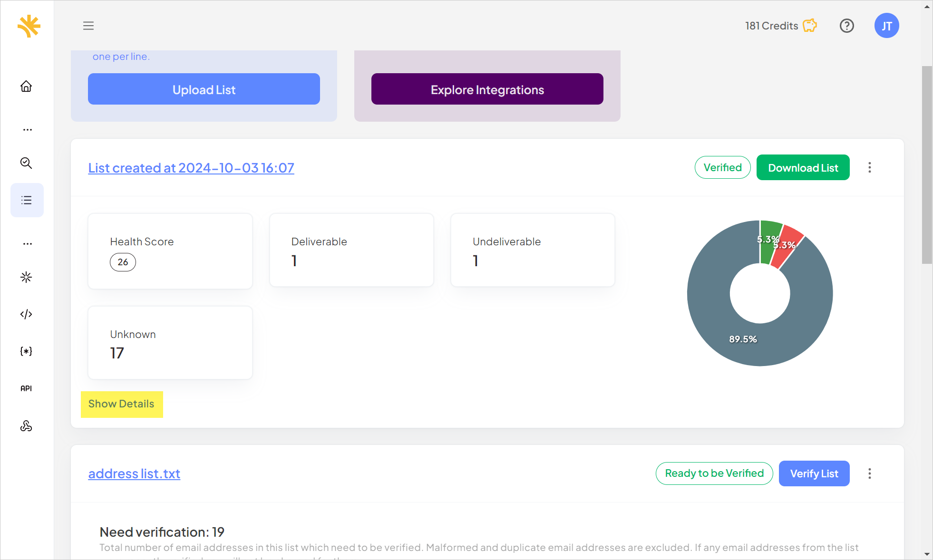The image size is (933, 560).
Task: Open the user profile JT menu
Action: pos(886,25)
